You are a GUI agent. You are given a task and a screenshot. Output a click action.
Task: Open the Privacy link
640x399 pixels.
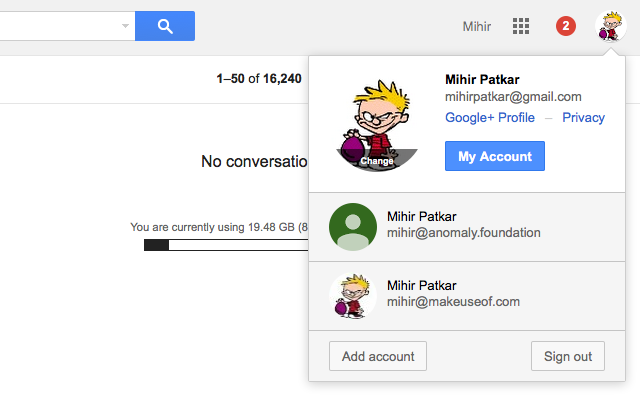583,117
